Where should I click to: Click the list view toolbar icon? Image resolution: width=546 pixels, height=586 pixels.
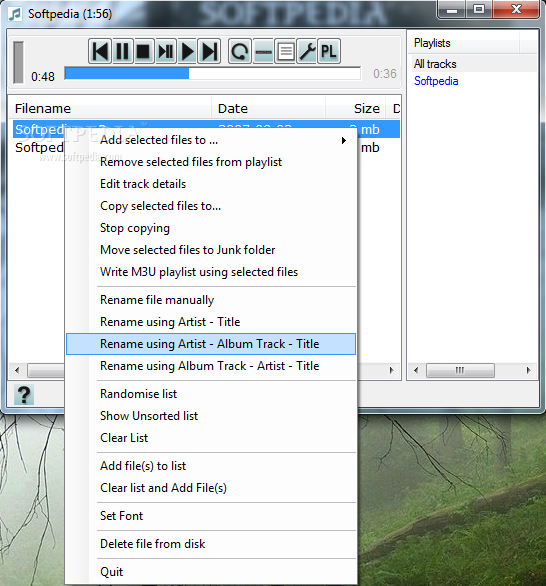point(286,51)
